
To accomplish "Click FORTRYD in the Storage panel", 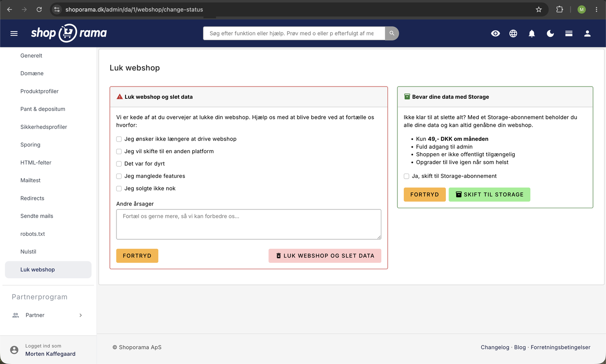I will click(425, 194).
